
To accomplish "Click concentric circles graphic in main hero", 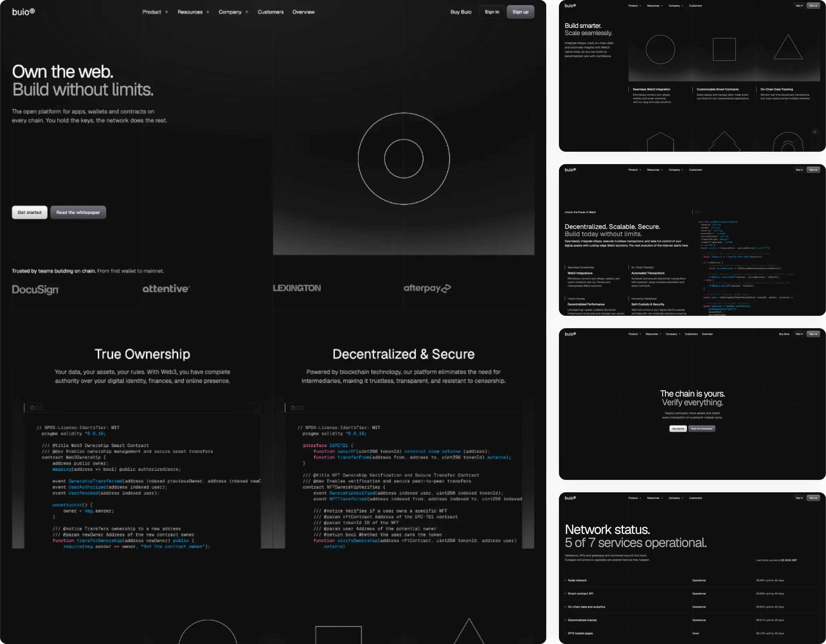I will [404, 159].
